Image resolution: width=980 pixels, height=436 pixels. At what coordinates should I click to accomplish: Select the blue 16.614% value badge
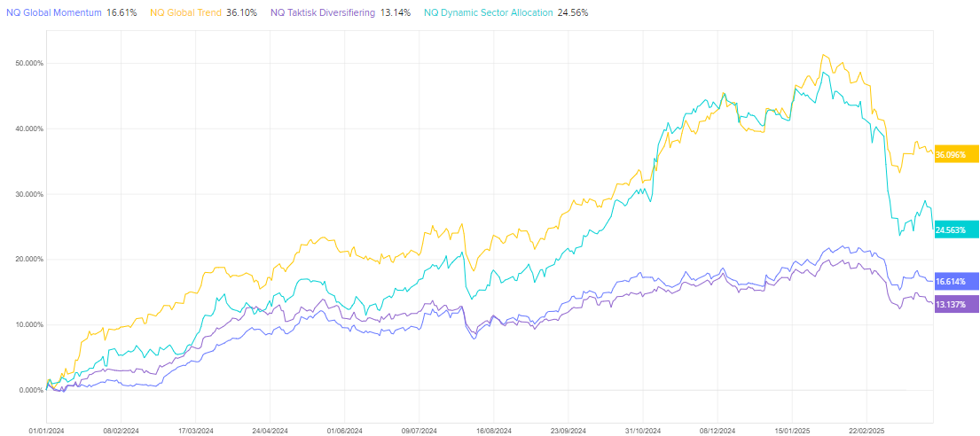(x=955, y=281)
